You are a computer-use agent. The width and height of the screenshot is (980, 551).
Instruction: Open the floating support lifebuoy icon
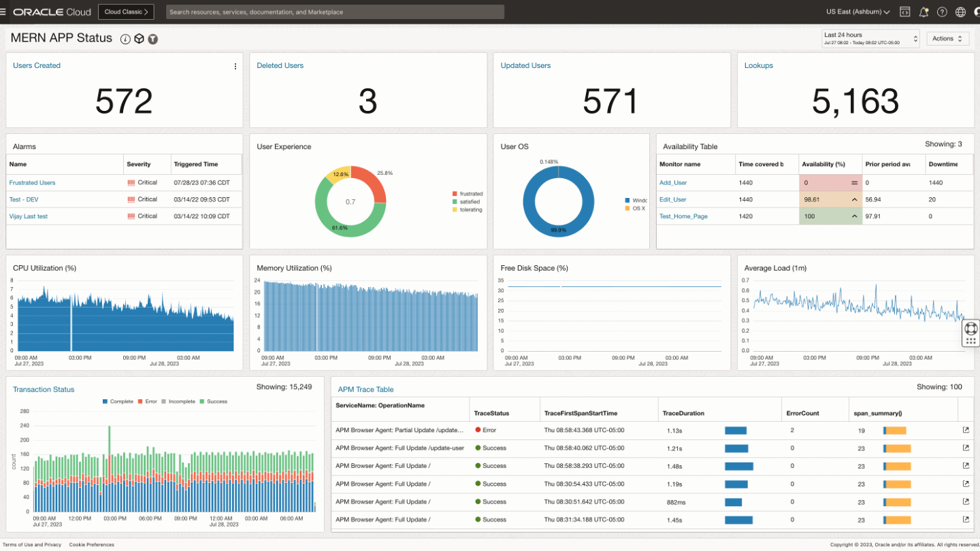[x=970, y=329]
